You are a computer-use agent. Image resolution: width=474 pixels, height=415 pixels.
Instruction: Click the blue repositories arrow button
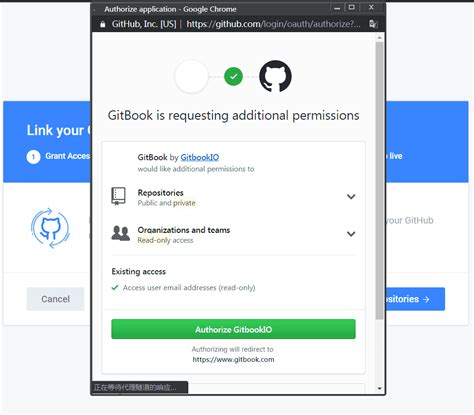click(415, 299)
